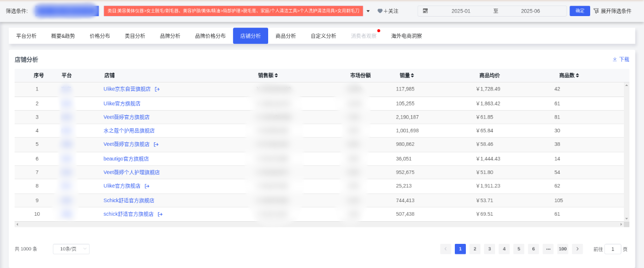
Task: Open the 类目分析 tab
Action: click(x=135, y=36)
